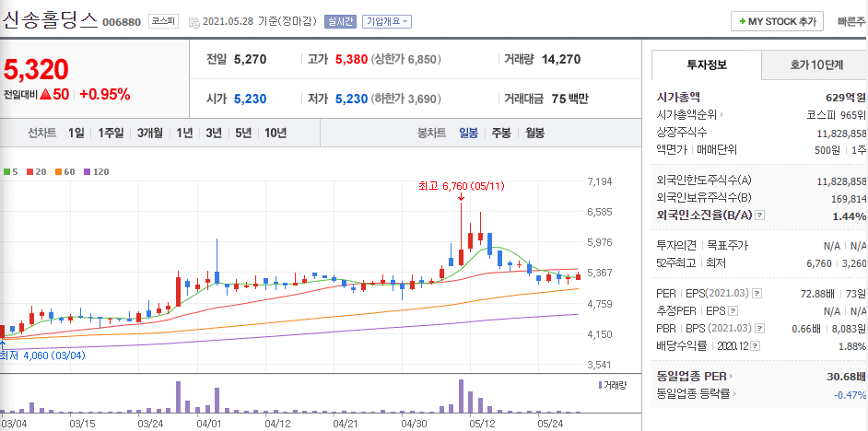Screen dimensions: 868x431
Task: Toggle the 실시간 real-time badge
Action: pyautogui.click(x=340, y=22)
